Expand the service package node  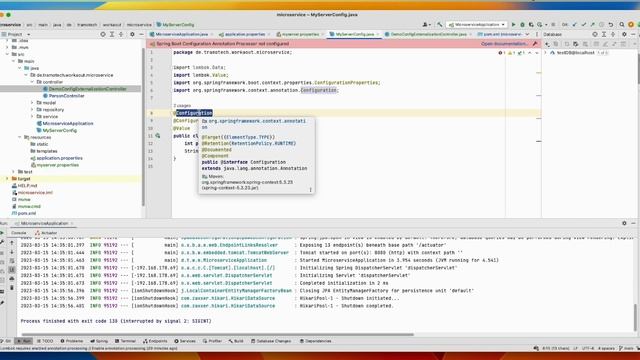[32, 117]
